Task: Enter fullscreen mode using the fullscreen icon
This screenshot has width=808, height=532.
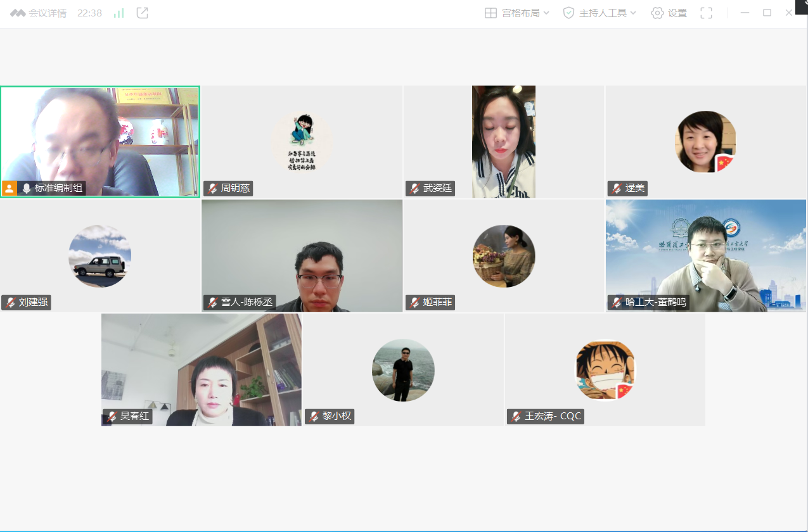Action: (x=706, y=13)
